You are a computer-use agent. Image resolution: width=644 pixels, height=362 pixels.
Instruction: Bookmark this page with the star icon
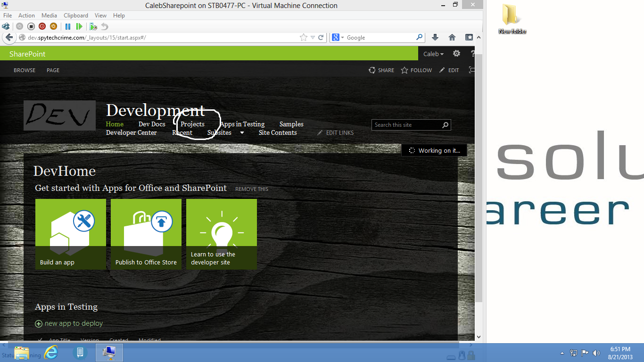pyautogui.click(x=304, y=38)
